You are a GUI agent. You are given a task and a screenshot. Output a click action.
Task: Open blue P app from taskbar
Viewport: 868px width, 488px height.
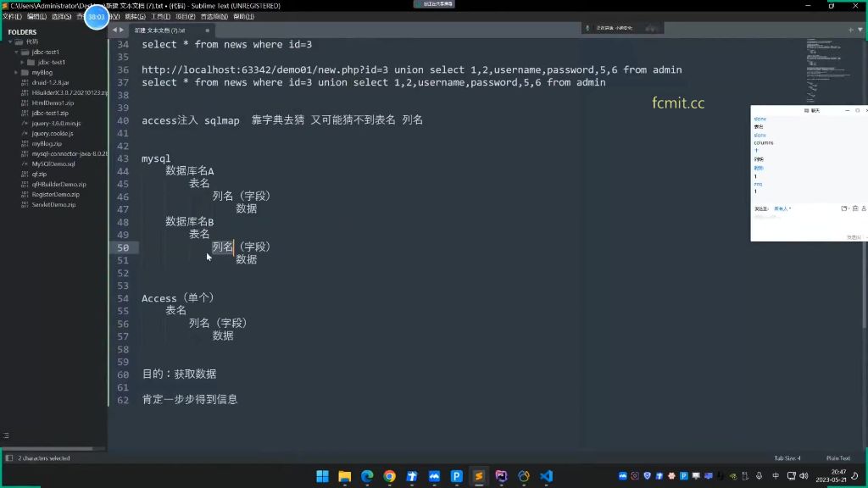[457, 476]
